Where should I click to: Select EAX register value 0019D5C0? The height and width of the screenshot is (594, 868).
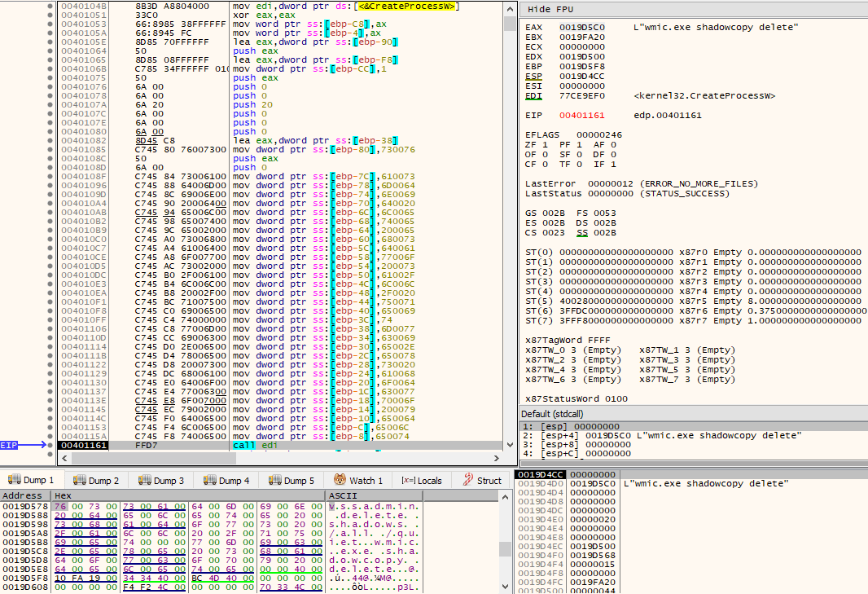[x=582, y=27]
